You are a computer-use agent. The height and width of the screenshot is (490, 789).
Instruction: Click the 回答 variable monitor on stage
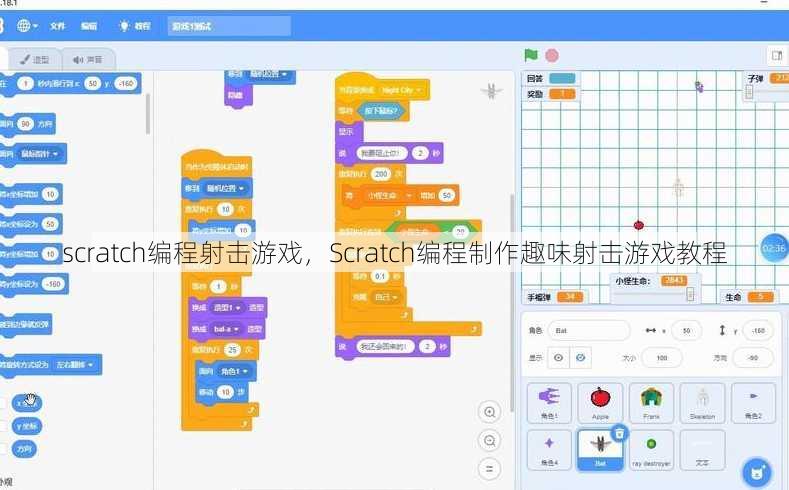pyautogui.click(x=551, y=78)
